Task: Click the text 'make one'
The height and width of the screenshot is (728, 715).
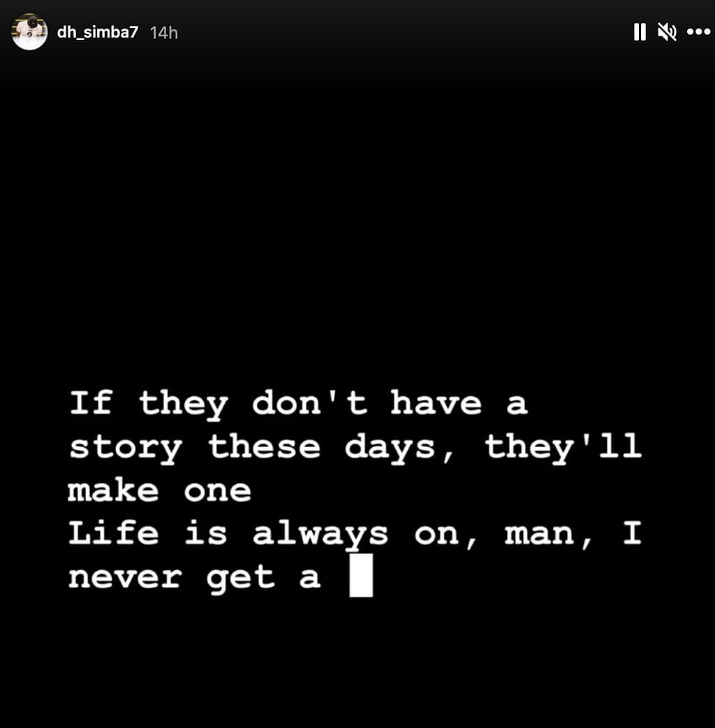Action: tap(160, 490)
